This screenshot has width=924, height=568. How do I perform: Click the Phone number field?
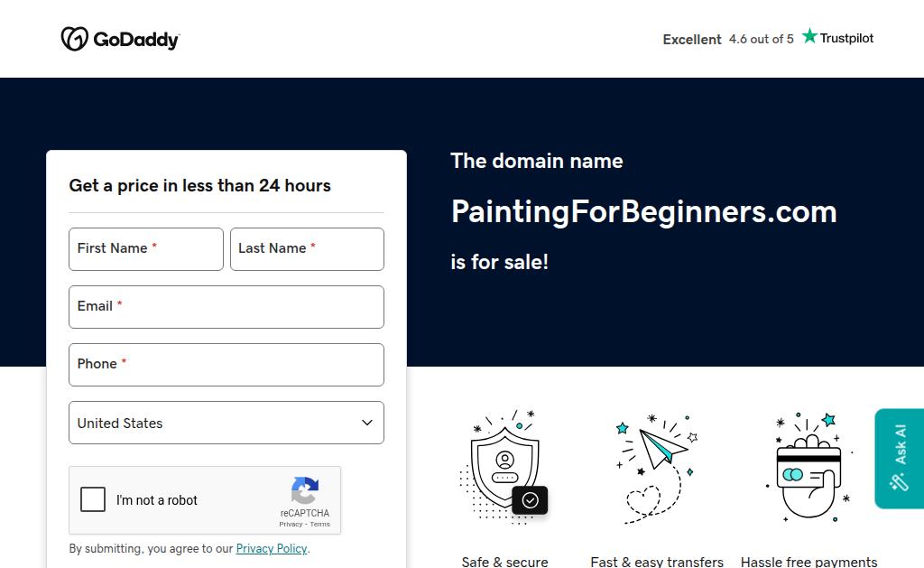pos(226,365)
